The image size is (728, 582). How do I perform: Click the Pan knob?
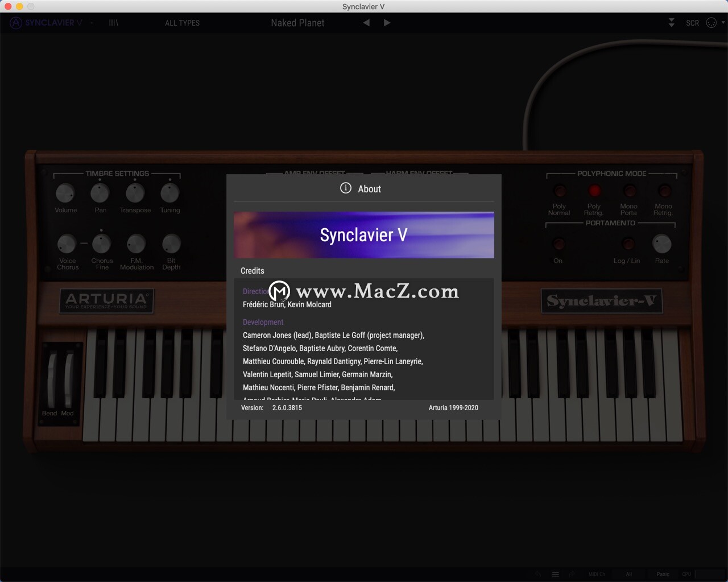coord(100,193)
